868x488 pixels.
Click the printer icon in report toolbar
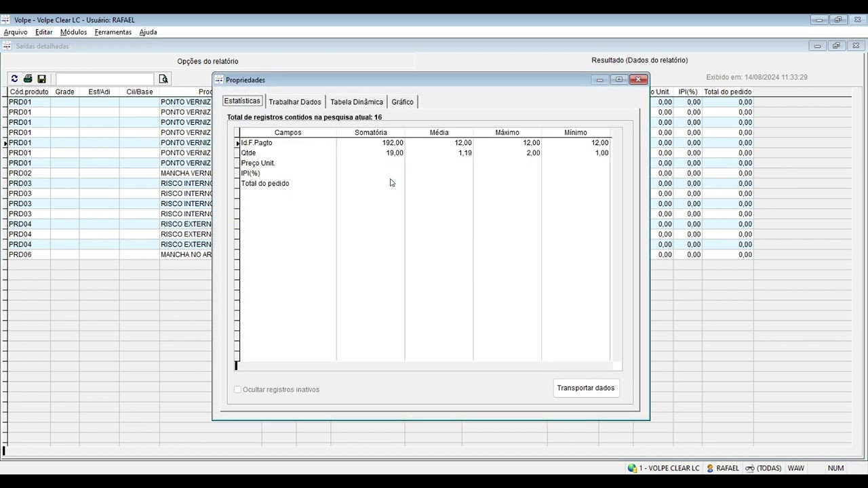[28, 79]
